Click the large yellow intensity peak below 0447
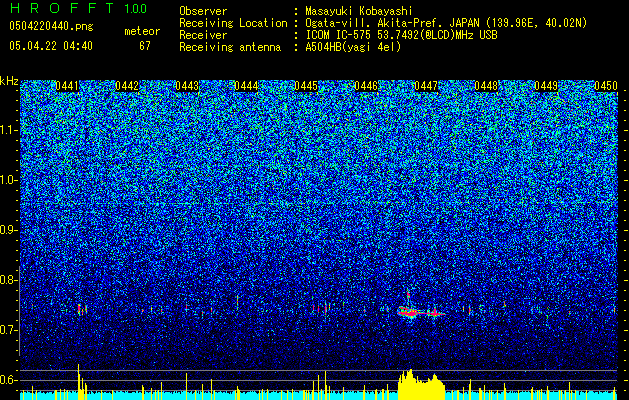This screenshot has height=400, width=629. point(421,385)
